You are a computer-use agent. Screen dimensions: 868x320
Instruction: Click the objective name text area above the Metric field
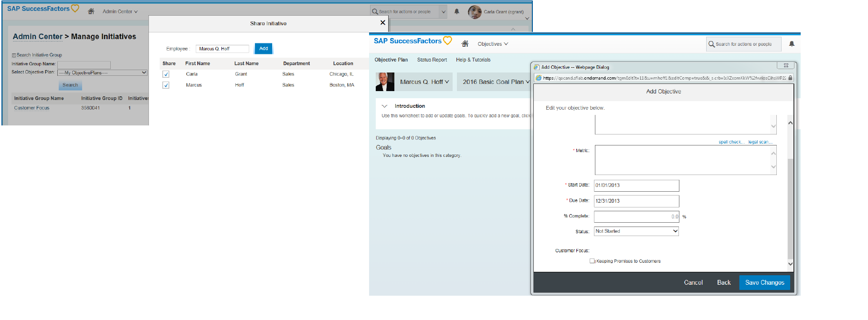(686, 124)
